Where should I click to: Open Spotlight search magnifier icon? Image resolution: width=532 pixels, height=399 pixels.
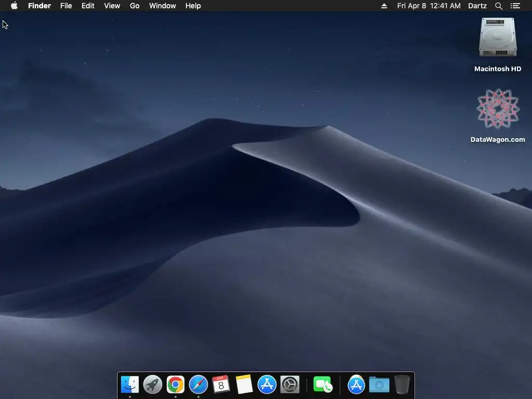(x=498, y=6)
